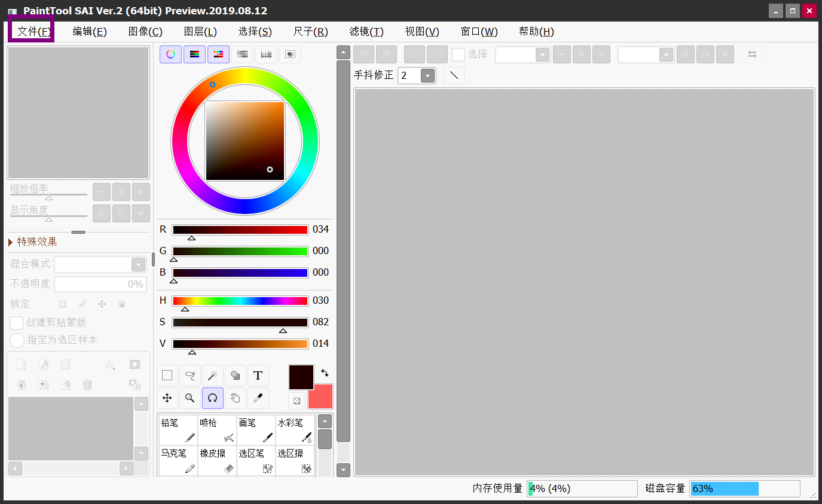The width and height of the screenshot is (822, 504).
Task: Click the 不透明度 opacity field
Action: [100, 284]
